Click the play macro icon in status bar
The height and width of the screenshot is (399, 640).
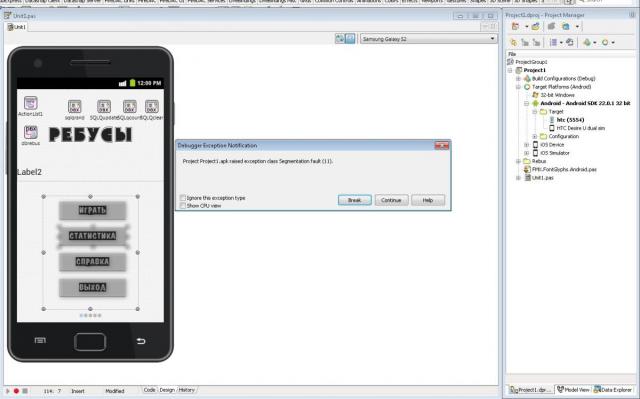coord(8,391)
